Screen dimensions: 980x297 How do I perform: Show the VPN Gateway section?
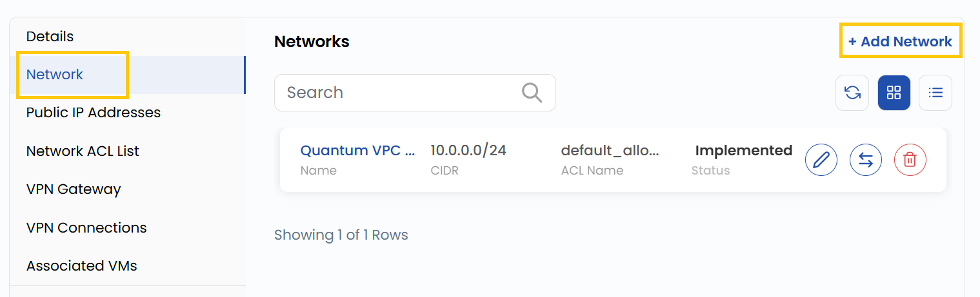point(74,189)
